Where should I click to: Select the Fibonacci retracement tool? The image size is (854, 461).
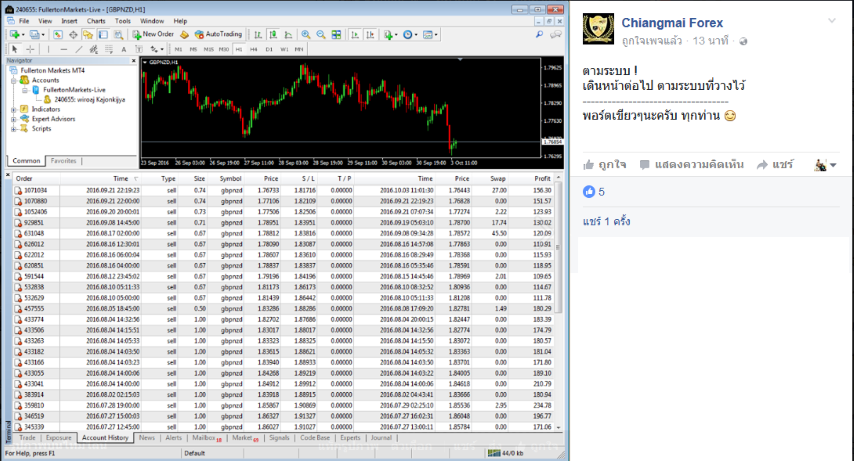(x=109, y=49)
